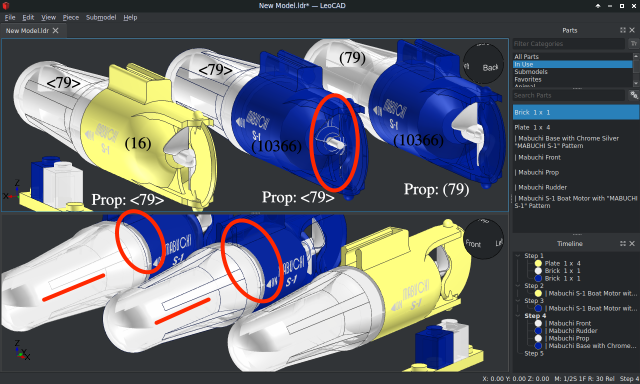
Task: Close the Timeline panel
Action: 632,244
